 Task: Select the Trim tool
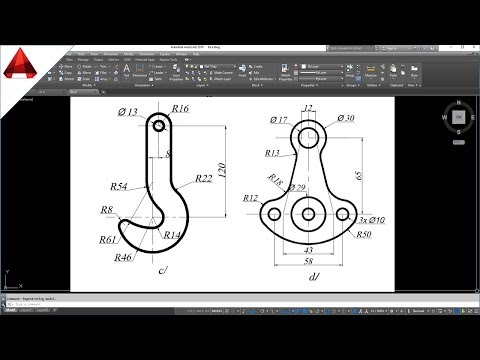click(x=101, y=66)
